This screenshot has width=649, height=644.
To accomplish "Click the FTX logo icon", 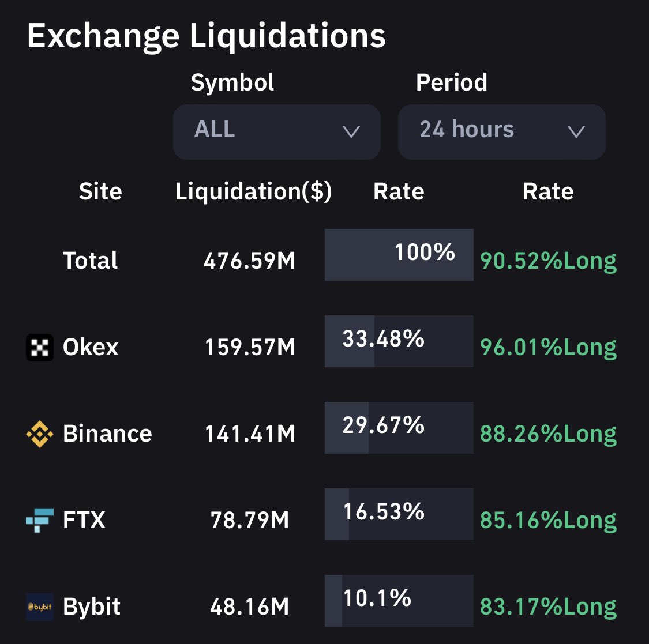I will (x=40, y=520).
